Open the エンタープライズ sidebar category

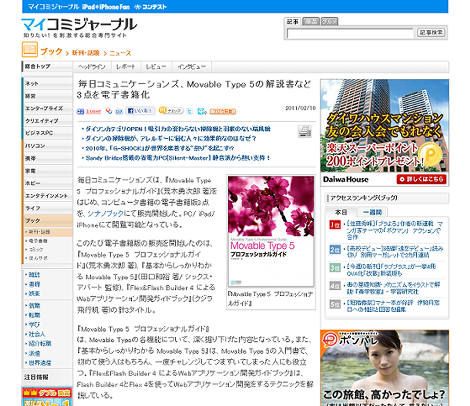[x=47, y=108]
